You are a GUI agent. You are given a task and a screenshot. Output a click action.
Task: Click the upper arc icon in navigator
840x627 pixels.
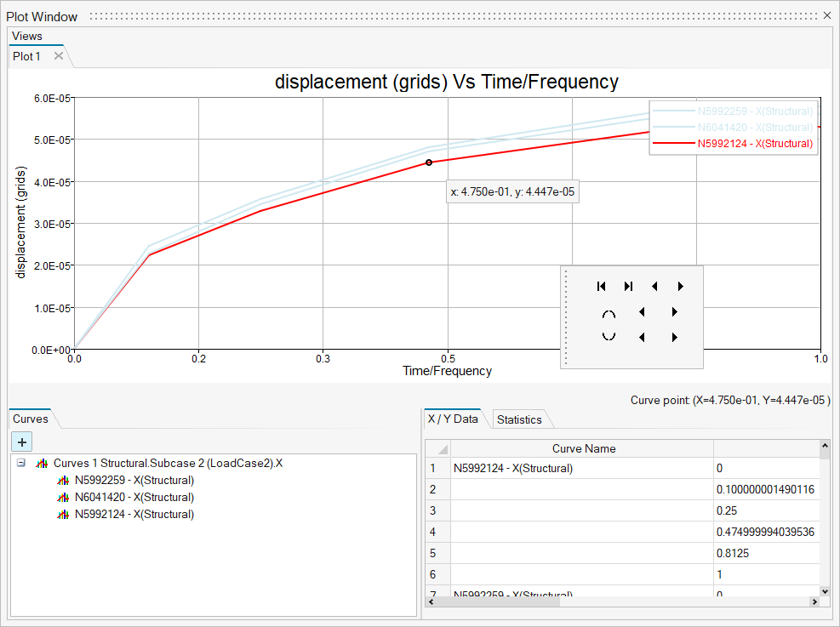(609, 313)
